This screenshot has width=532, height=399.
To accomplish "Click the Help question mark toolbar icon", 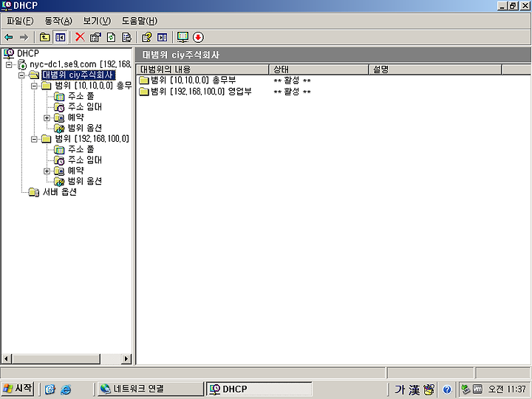I will [146, 38].
